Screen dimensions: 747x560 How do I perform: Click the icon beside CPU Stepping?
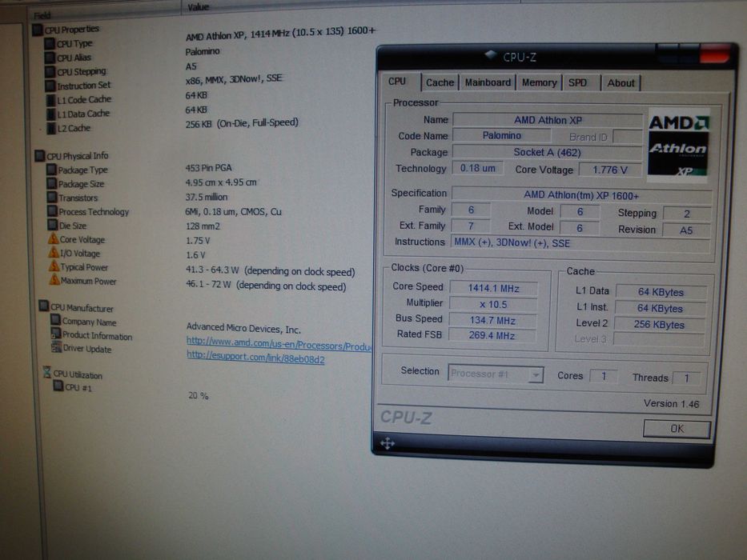coord(50,72)
